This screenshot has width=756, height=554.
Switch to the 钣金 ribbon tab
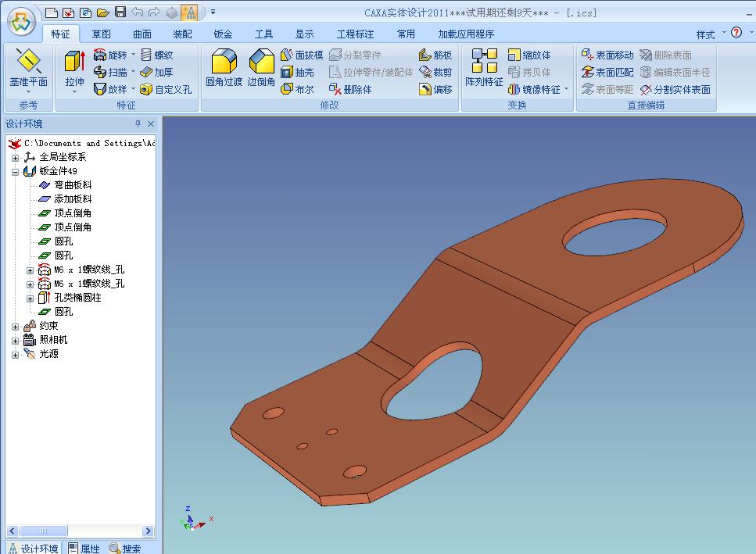pos(223,34)
